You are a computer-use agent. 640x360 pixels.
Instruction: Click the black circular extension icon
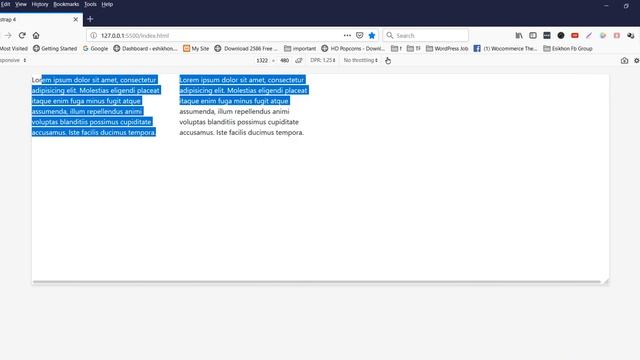click(561, 36)
